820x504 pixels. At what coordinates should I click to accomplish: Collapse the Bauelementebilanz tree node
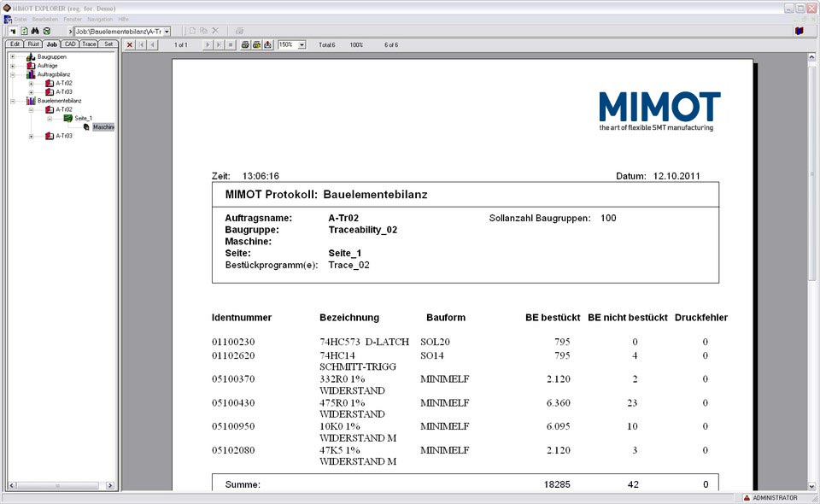click(13, 101)
